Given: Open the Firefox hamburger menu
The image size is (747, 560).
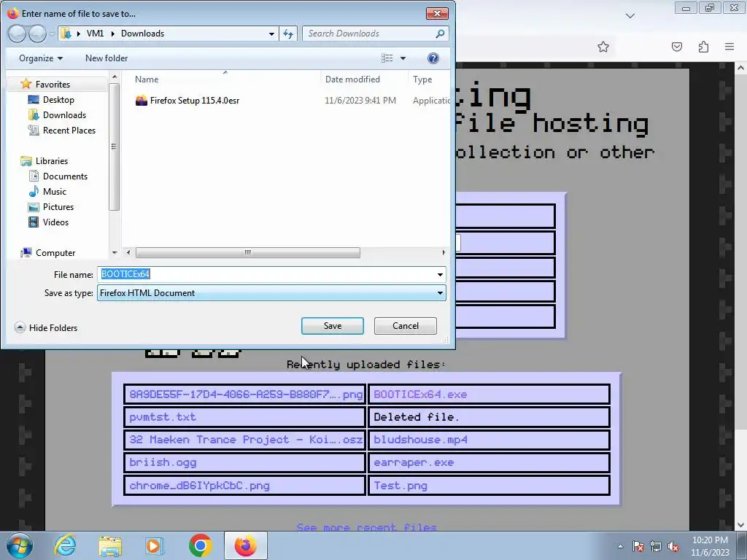Looking at the screenshot, I should [x=729, y=47].
